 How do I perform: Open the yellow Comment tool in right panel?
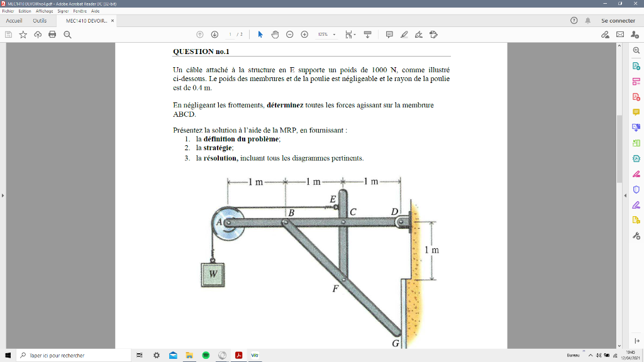[636, 112]
